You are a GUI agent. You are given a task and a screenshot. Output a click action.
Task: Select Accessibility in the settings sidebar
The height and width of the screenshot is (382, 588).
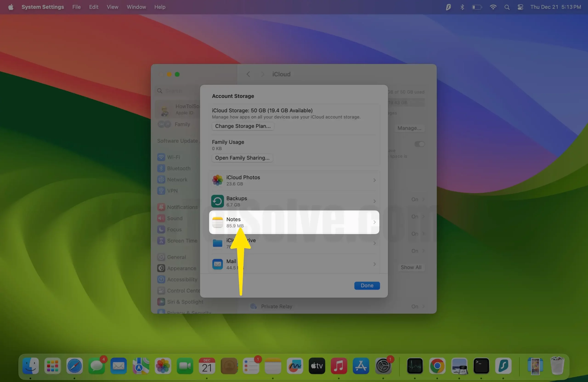click(x=178, y=279)
